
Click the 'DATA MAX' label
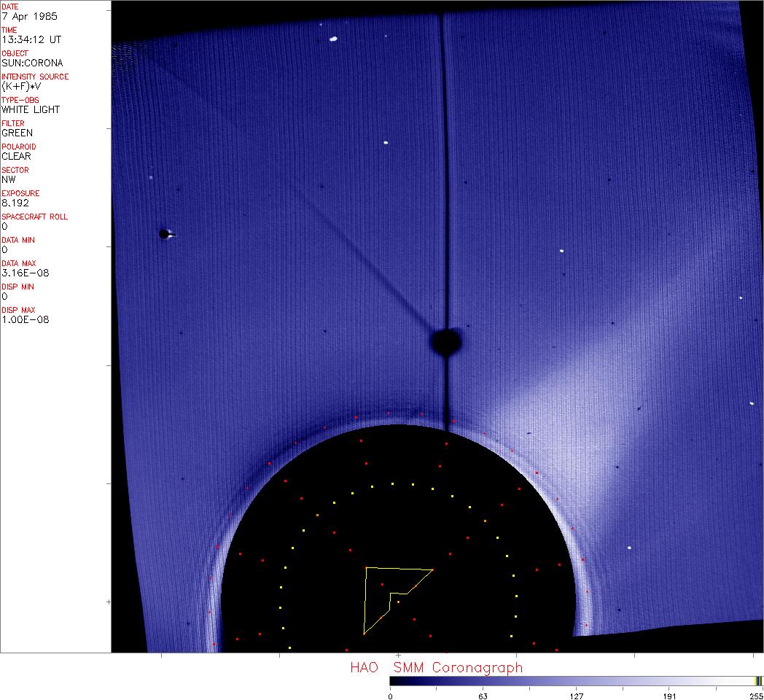(18, 264)
